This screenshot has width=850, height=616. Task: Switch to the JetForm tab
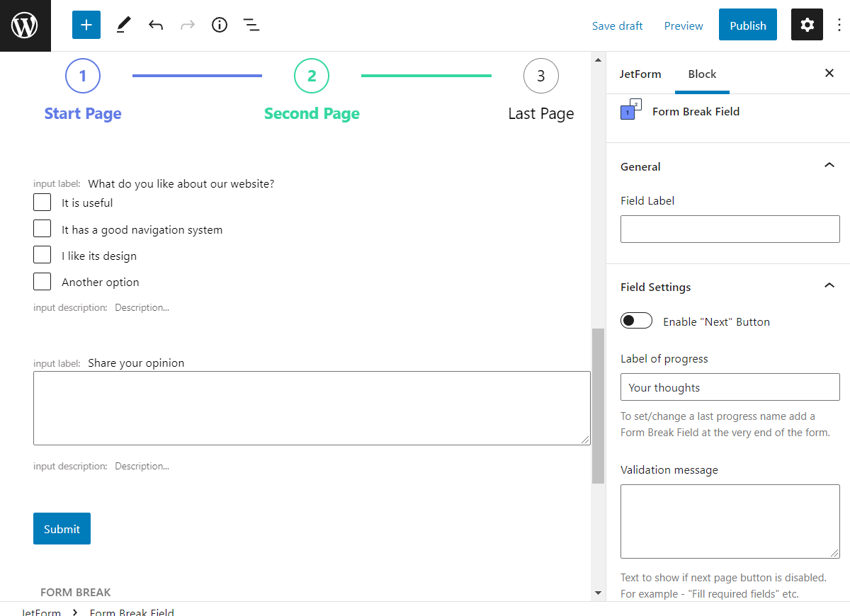641,74
